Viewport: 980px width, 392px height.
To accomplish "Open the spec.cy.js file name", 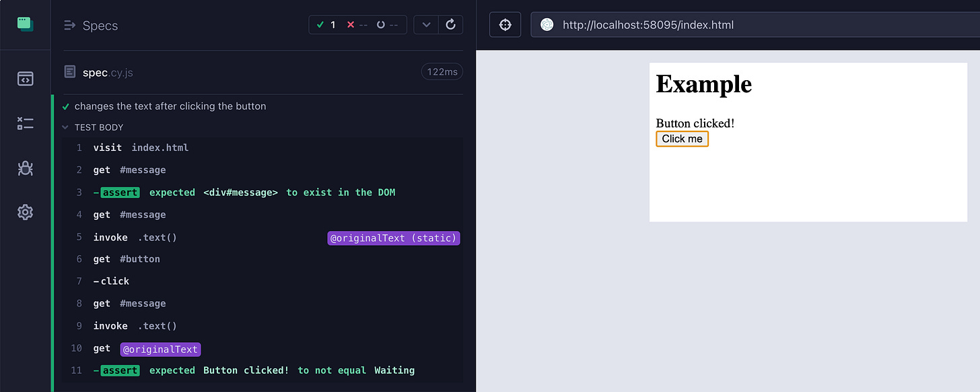I will [x=108, y=72].
